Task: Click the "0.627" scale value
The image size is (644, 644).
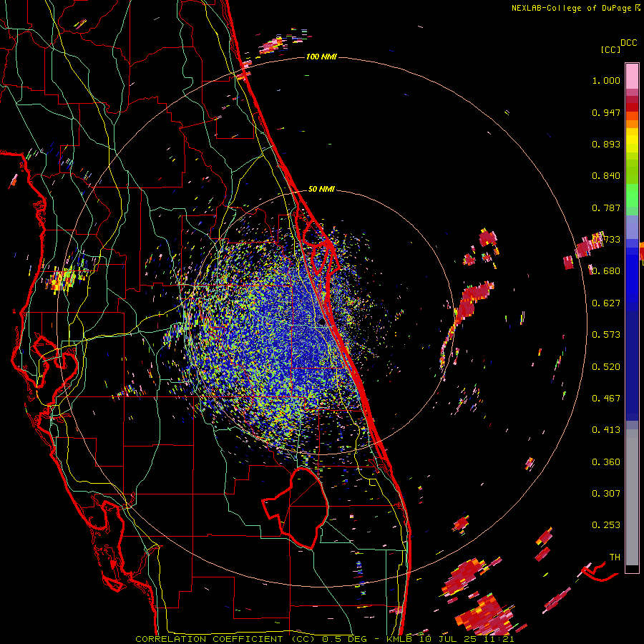Action: (606, 303)
